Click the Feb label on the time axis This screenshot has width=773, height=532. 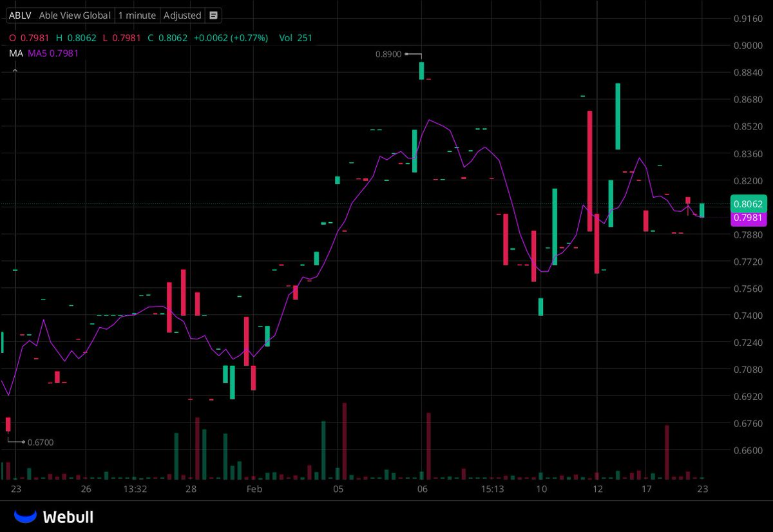pyautogui.click(x=254, y=489)
